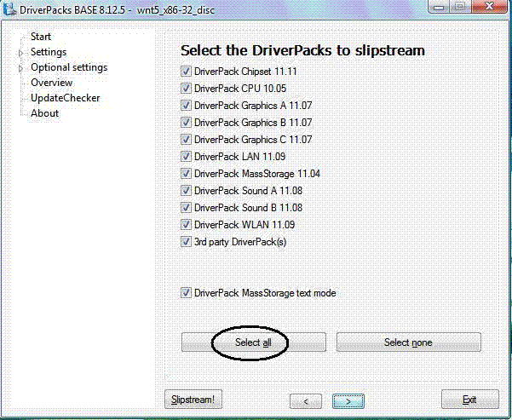Click the Select all button
The image size is (512, 420).
[x=253, y=342]
